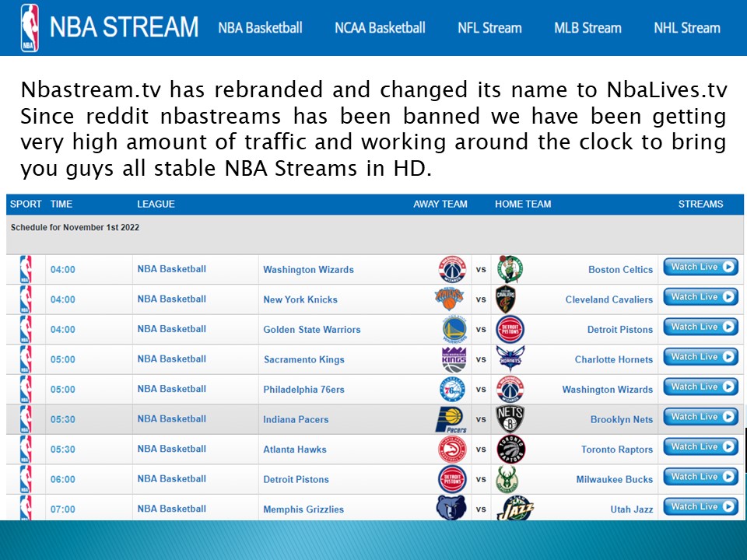
Task: Click the NBA icon in the Pacers row
Action: pyautogui.click(x=25, y=418)
